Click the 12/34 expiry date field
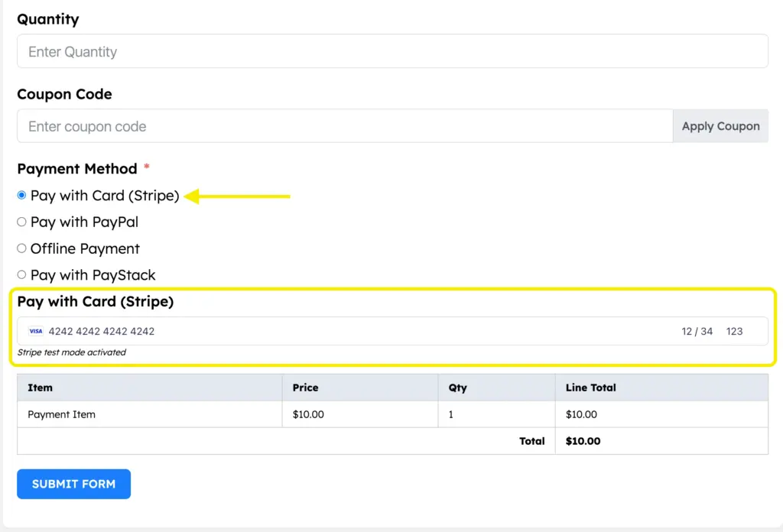Screen dimensions: 783x532 click(697, 330)
